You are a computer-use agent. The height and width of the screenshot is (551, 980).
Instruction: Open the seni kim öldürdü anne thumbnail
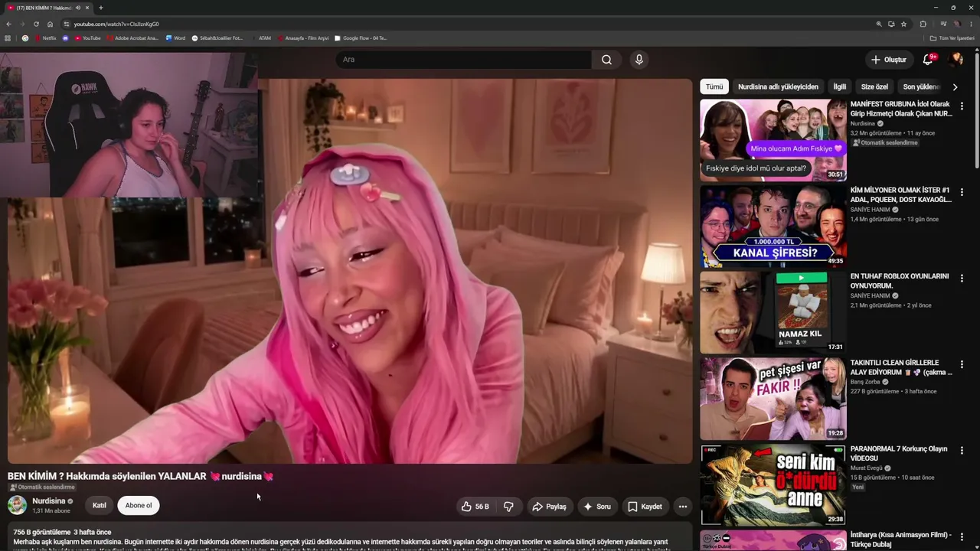pyautogui.click(x=773, y=485)
